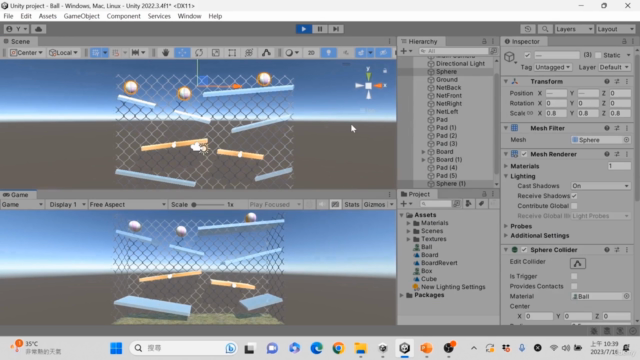Open the Layers dropdown
Image resolution: width=640 pixels, height=360 pixels.
(574, 29)
